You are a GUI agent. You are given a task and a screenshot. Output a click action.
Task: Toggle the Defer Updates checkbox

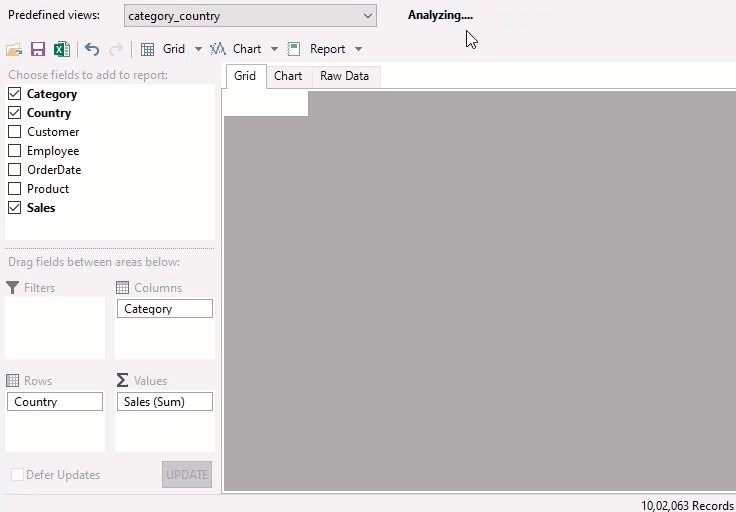pyautogui.click(x=17, y=475)
